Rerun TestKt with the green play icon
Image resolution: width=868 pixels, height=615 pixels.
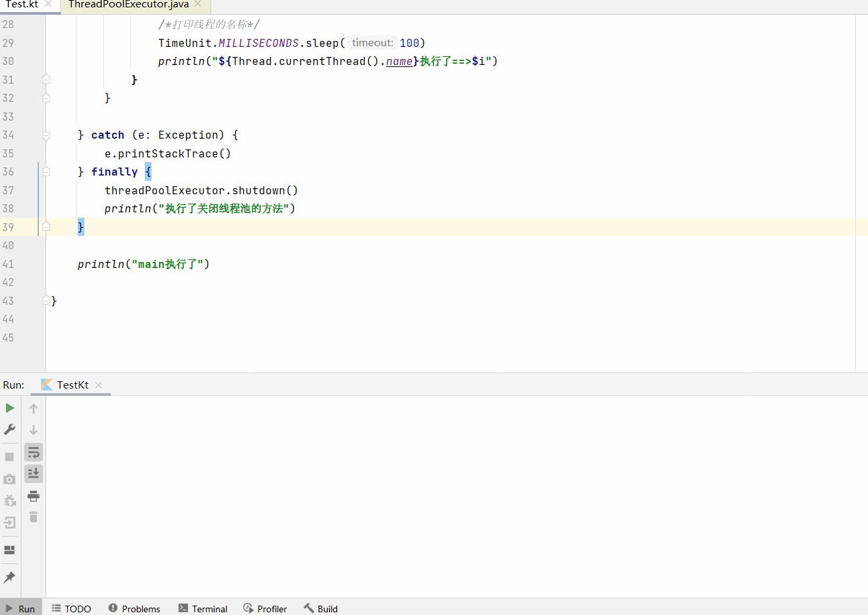9,407
